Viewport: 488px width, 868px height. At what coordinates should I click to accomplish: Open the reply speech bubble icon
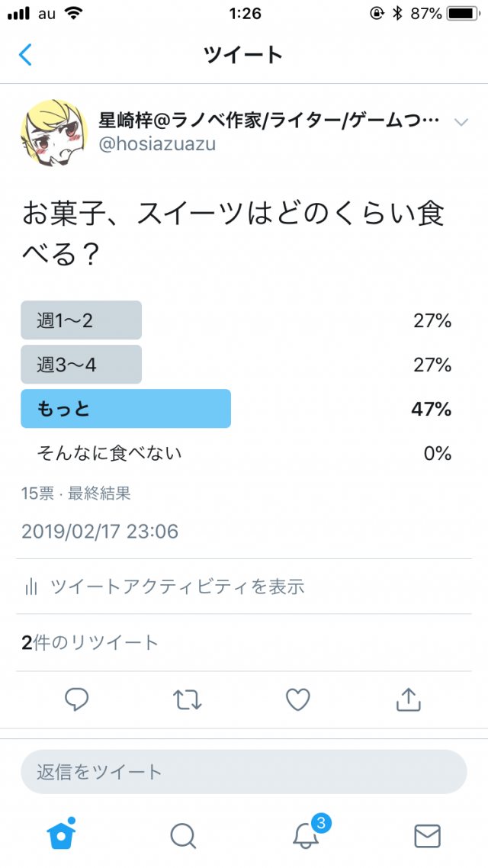tap(77, 699)
